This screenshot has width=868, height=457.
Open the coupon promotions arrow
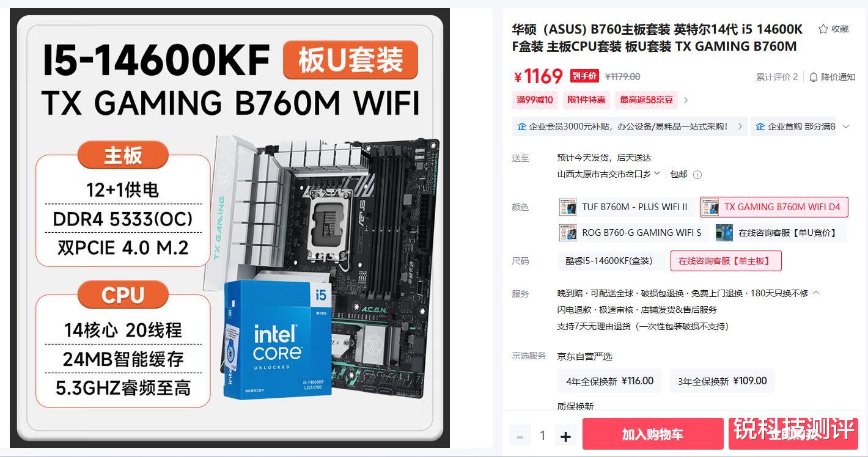(686, 100)
